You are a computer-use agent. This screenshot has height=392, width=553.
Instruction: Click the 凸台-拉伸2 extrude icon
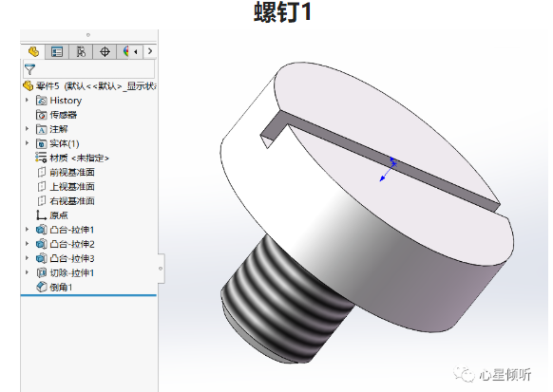click(41, 244)
